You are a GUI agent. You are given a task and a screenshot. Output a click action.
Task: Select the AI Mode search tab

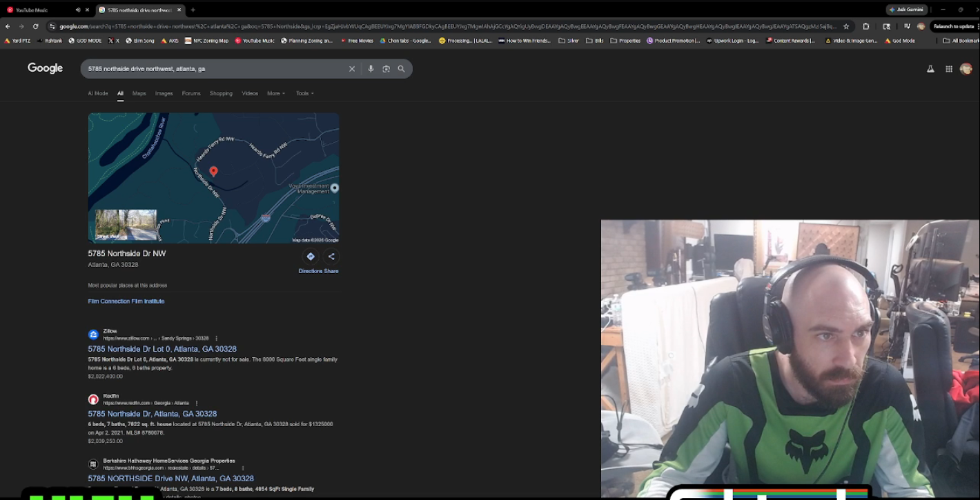(98, 93)
